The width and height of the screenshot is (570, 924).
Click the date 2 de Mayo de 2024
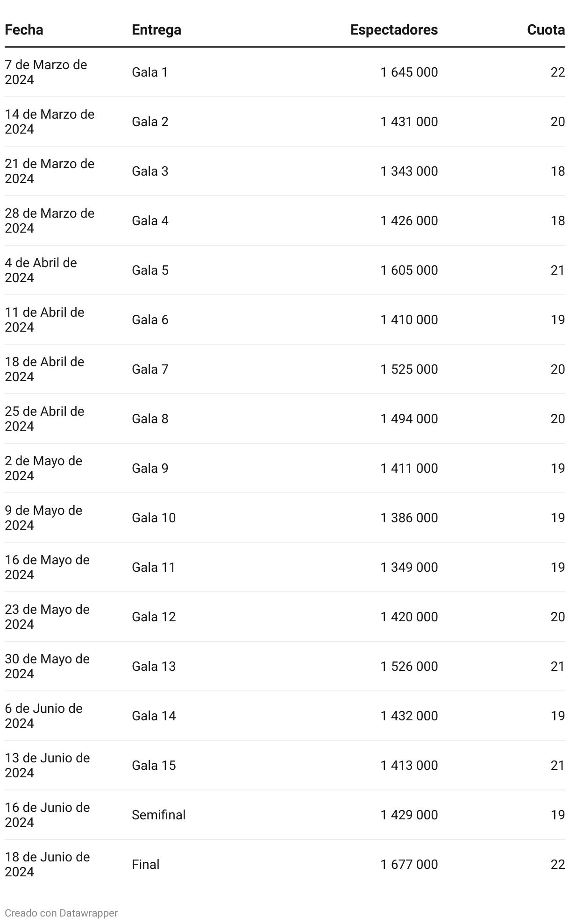point(43,468)
